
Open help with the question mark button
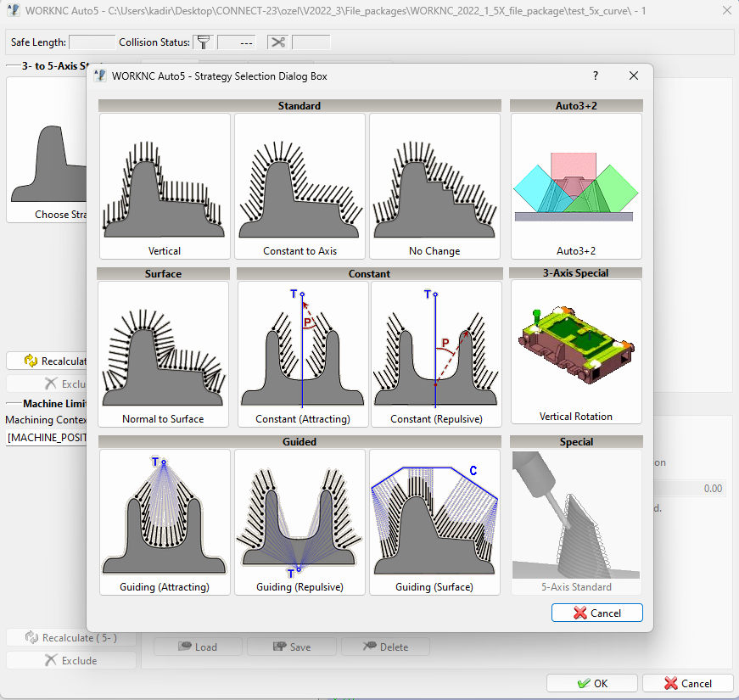596,76
